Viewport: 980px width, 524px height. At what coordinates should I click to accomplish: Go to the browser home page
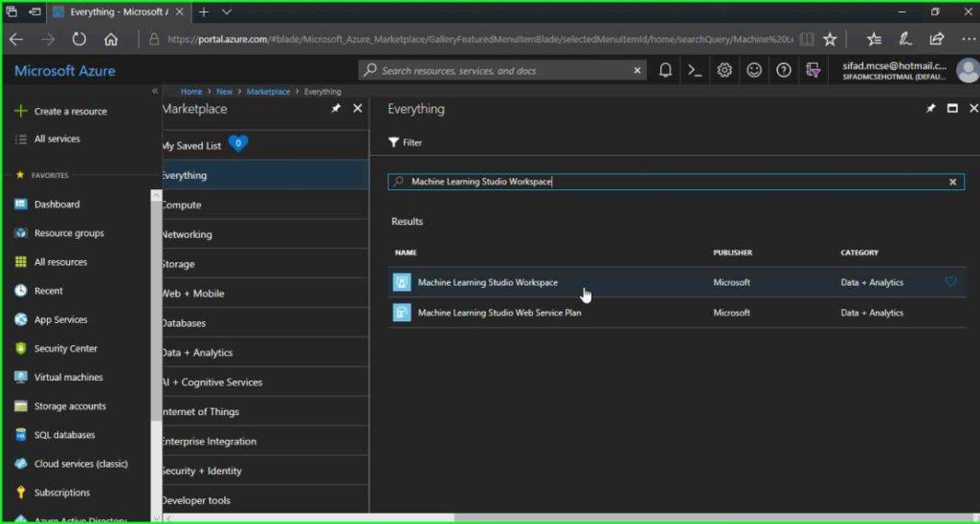coord(111,39)
